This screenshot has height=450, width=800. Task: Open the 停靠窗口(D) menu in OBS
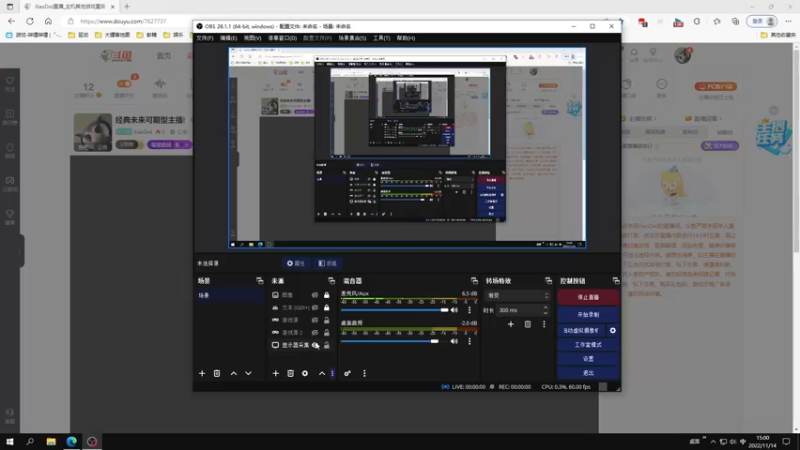(x=282, y=38)
